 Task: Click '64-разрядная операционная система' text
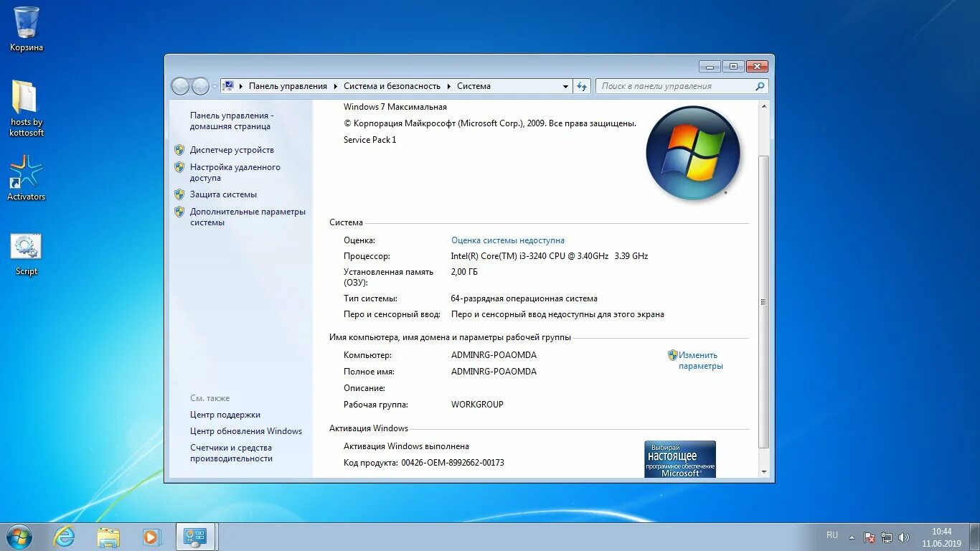524,298
